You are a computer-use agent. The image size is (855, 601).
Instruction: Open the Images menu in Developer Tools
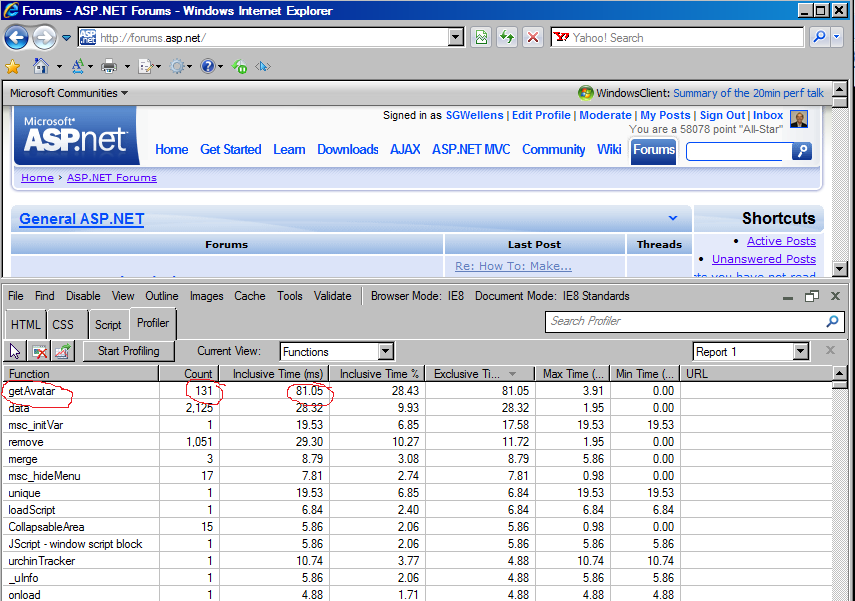(x=207, y=296)
